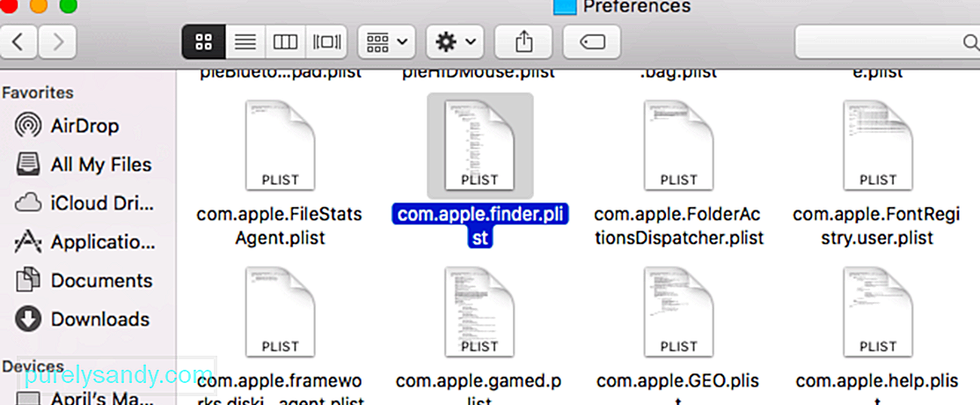Select the com.apple.GEO.plist file icon

(679, 312)
